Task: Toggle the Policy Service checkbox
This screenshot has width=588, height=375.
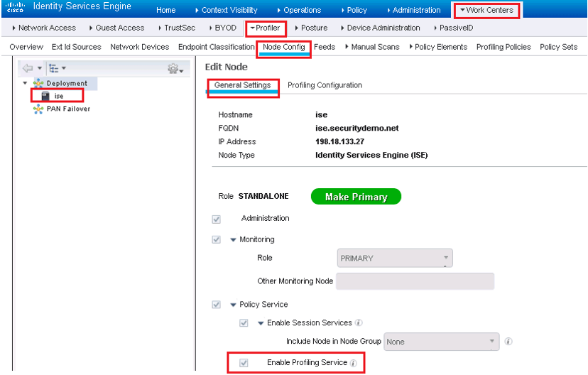Action: tap(217, 305)
